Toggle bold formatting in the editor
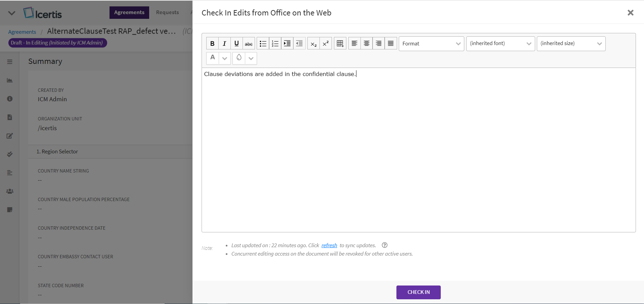 pos(212,43)
